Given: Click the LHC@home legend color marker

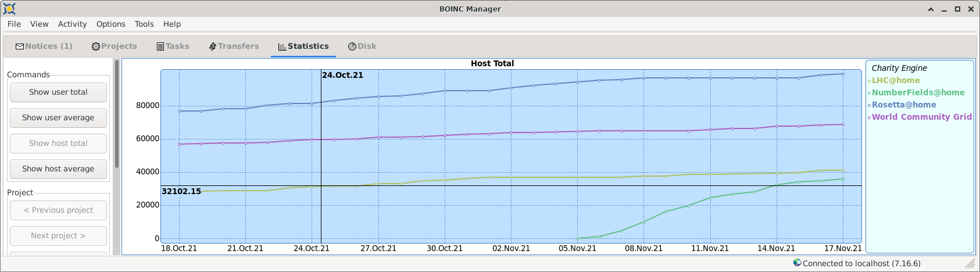Looking at the screenshot, I should [x=869, y=81].
